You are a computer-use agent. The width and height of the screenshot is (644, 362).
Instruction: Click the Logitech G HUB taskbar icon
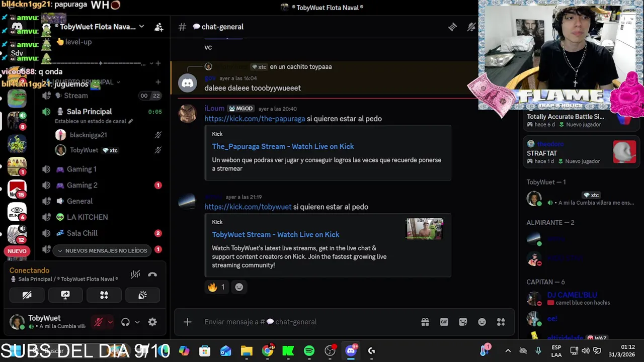coord(372,351)
